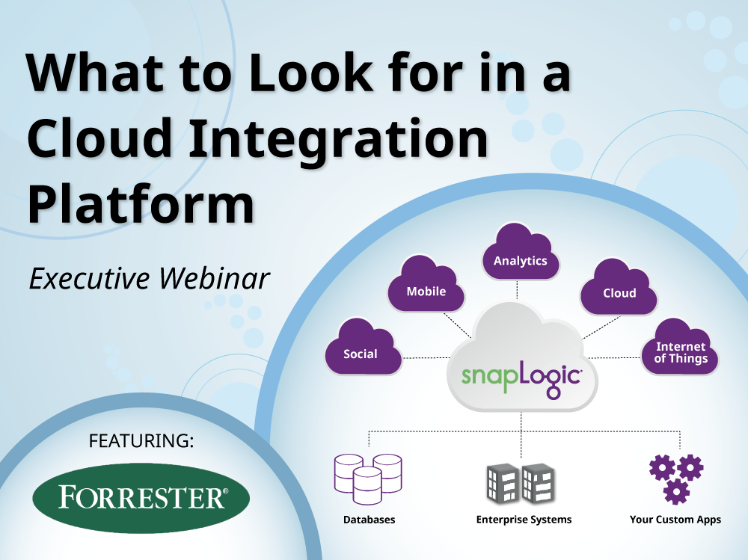Click the Enterprise Systems buildings icon
Screen dimensions: 748x560
click(x=521, y=483)
